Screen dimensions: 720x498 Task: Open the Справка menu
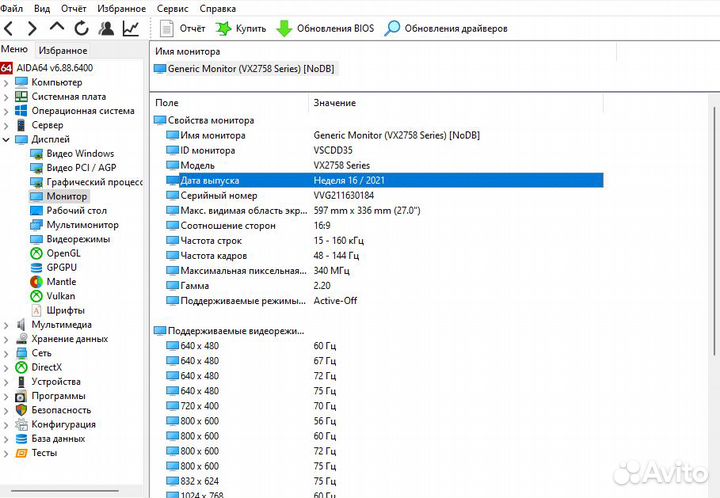[218, 7]
